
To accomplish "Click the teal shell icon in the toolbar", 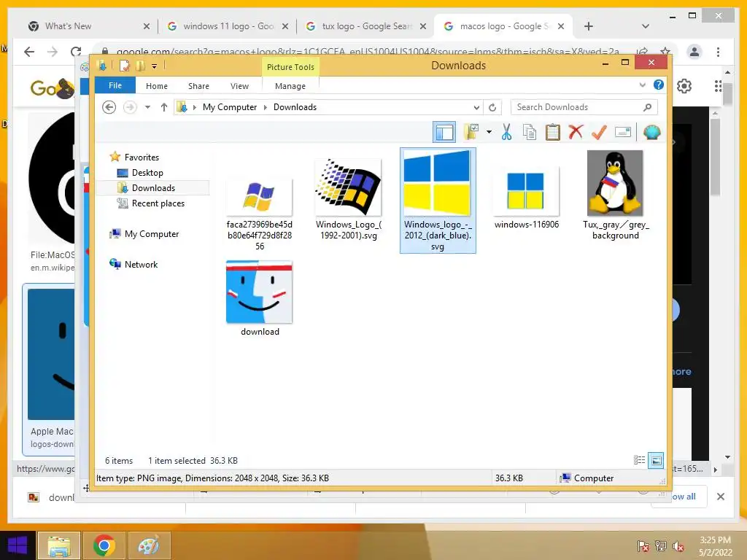I will pos(651,132).
